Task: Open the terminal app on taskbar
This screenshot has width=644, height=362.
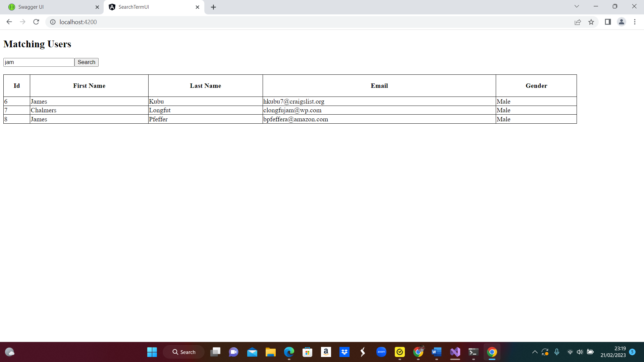Action: point(474,352)
